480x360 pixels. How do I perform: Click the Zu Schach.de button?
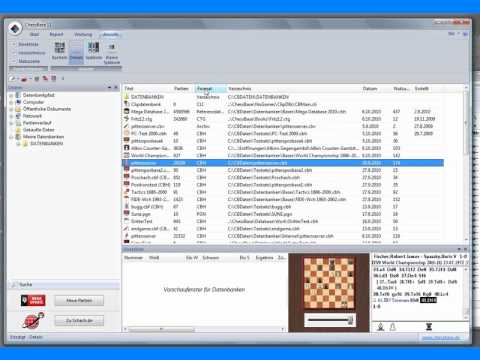coord(79,321)
